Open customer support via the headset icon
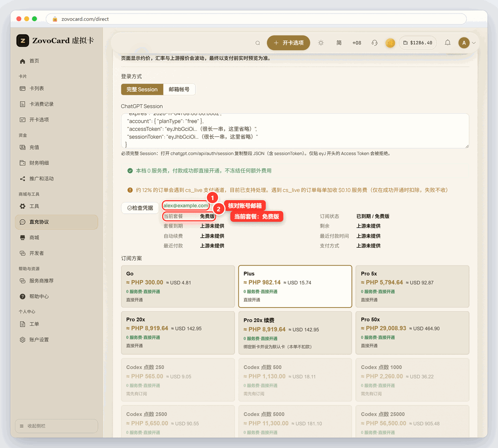The image size is (498, 448). (374, 43)
